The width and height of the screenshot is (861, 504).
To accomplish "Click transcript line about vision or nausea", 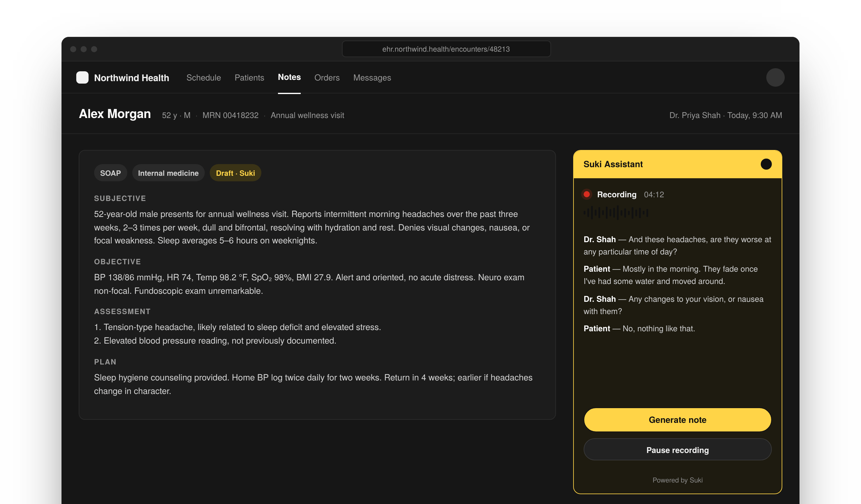I will tap(673, 305).
